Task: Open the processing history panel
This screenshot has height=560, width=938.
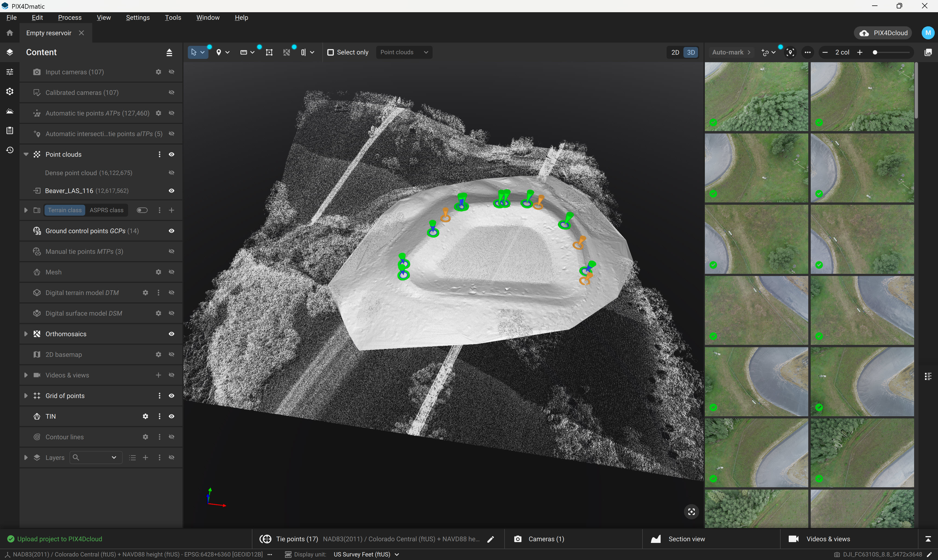Action: [x=9, y=150]
